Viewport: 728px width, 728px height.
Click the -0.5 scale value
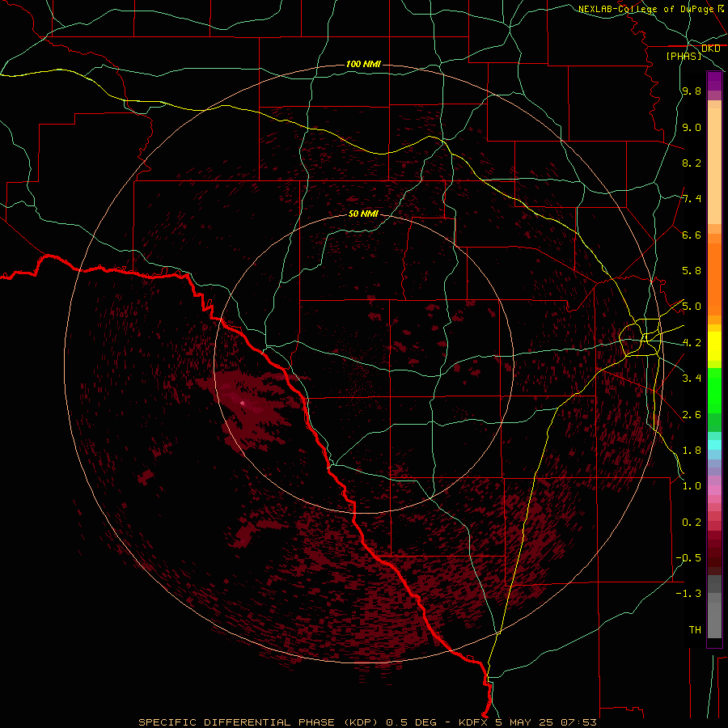point(688,557)
